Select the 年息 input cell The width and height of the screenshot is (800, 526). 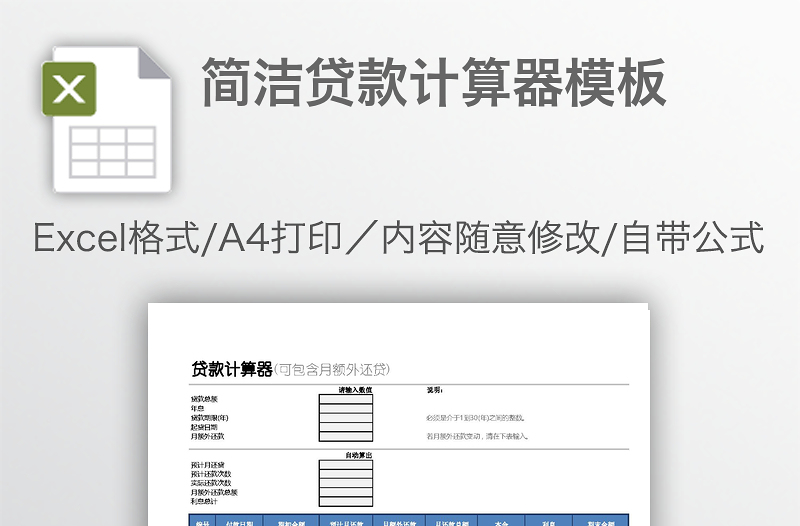(x=346, y=408)
